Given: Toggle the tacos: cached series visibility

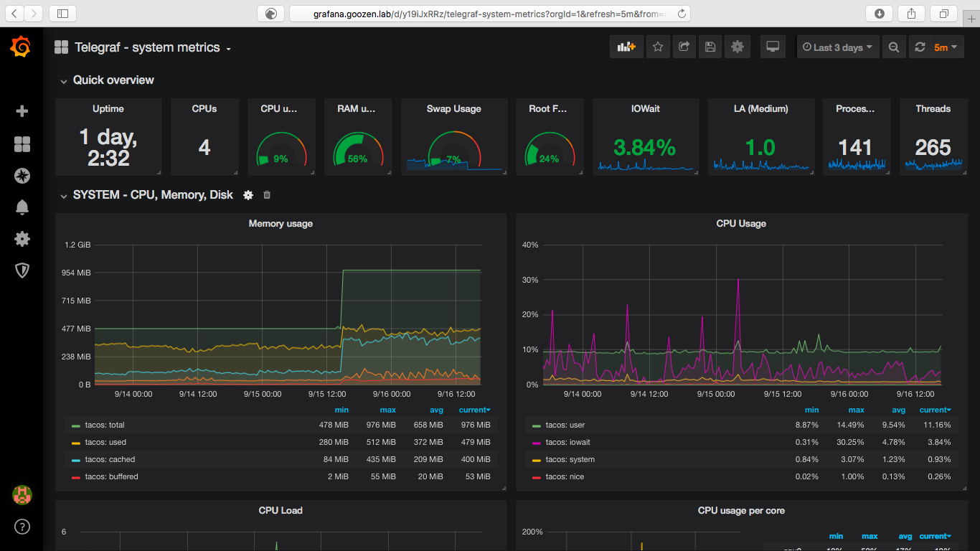Looking at the screenshot, I should [110, 459].
